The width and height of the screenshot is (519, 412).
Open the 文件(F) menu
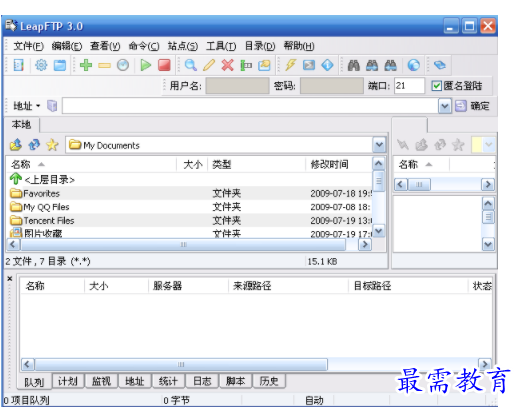pos(29,46)
